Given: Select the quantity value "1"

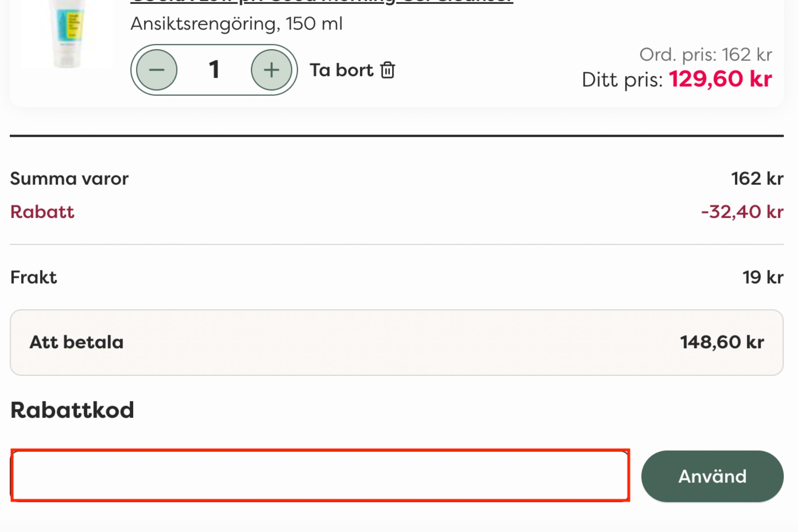Looking at the screenshot, I should [214, 70].
